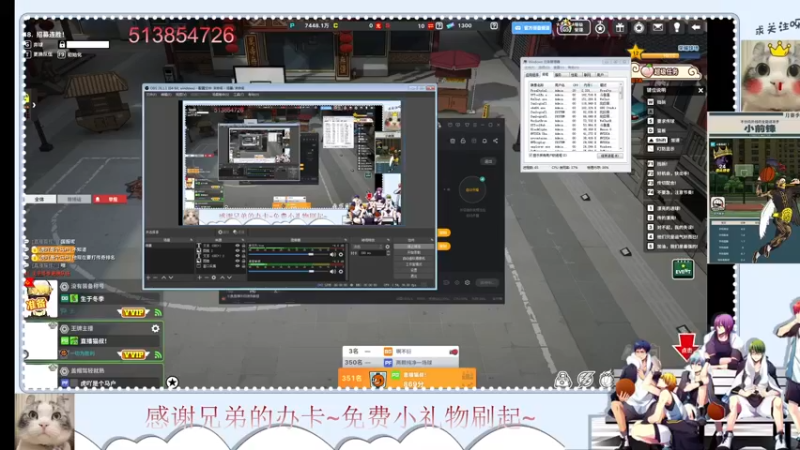This screenshot has height=450, width=800.
Task: Click 停止推流 button in OBS controls
Action: (x=414, y=246)
